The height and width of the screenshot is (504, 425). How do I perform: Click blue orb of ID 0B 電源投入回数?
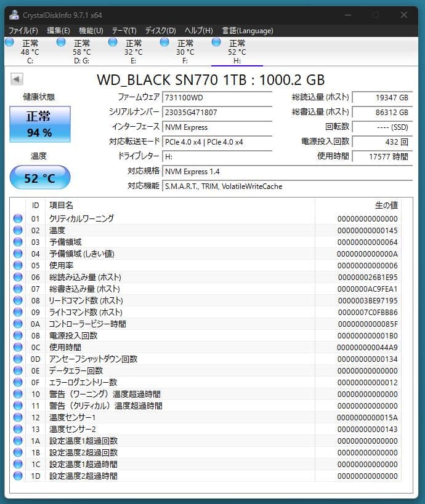point(18,335)
